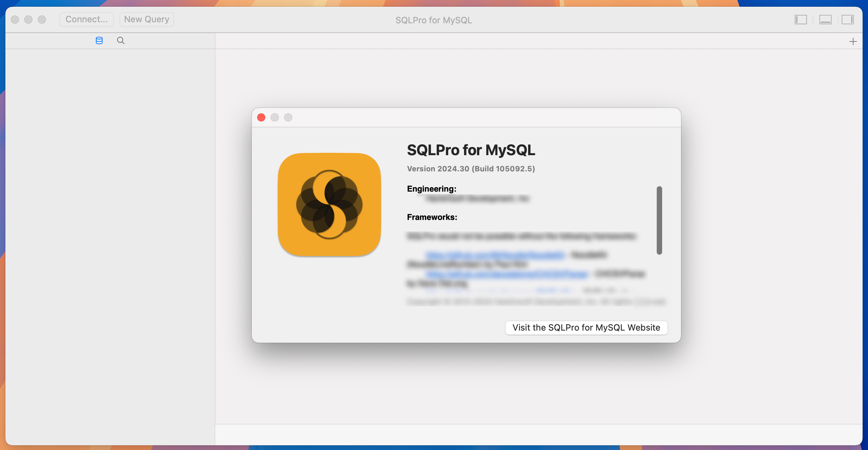The width and height of the screenshot is (868, 450).
Task: Click the second blurred framework hyperlink
Action: click(x=507, y=274)
